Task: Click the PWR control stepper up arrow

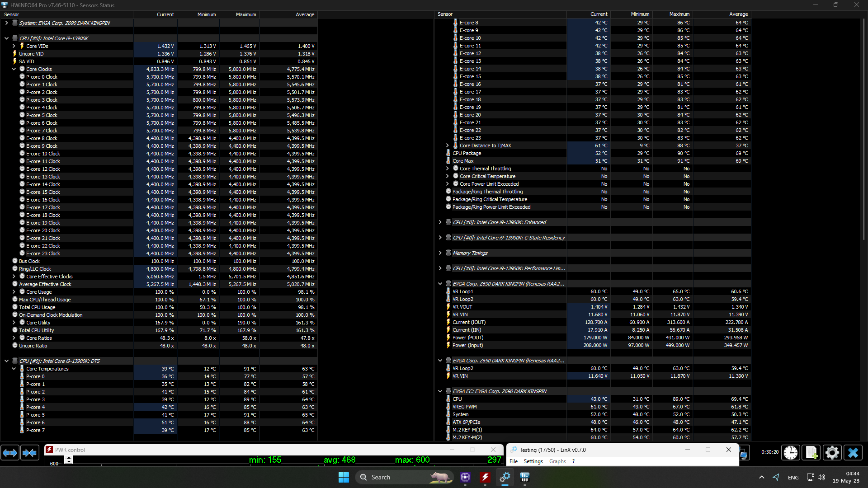Action: point(69,458)
